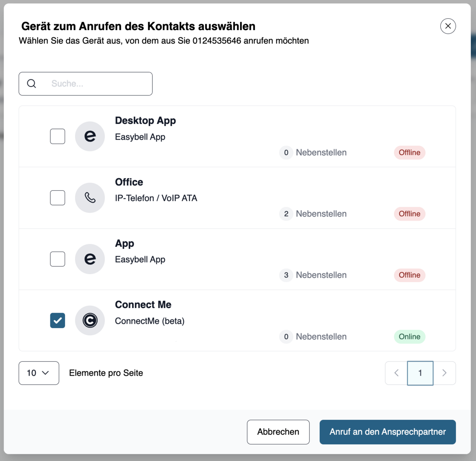This screenshot has width=476, height=461.
Task: Click the Abbrechen button
Action: [278, 432]
